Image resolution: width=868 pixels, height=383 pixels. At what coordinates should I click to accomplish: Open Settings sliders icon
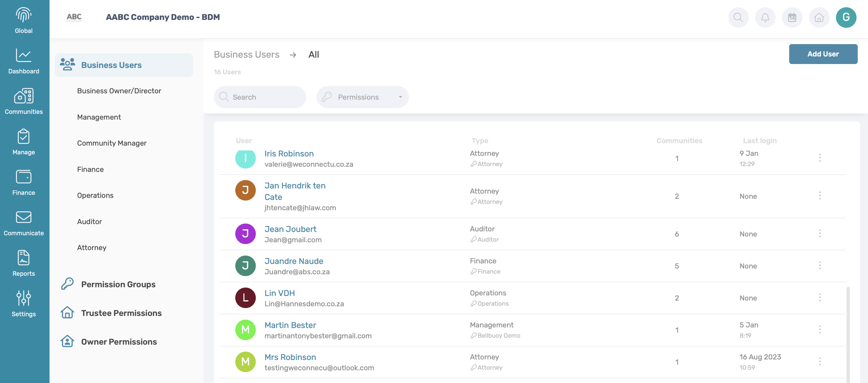(24, 298)
